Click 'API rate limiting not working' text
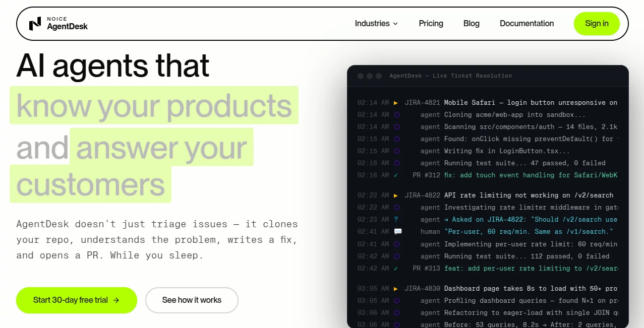The image size is (644, 328). click(503, 195)
